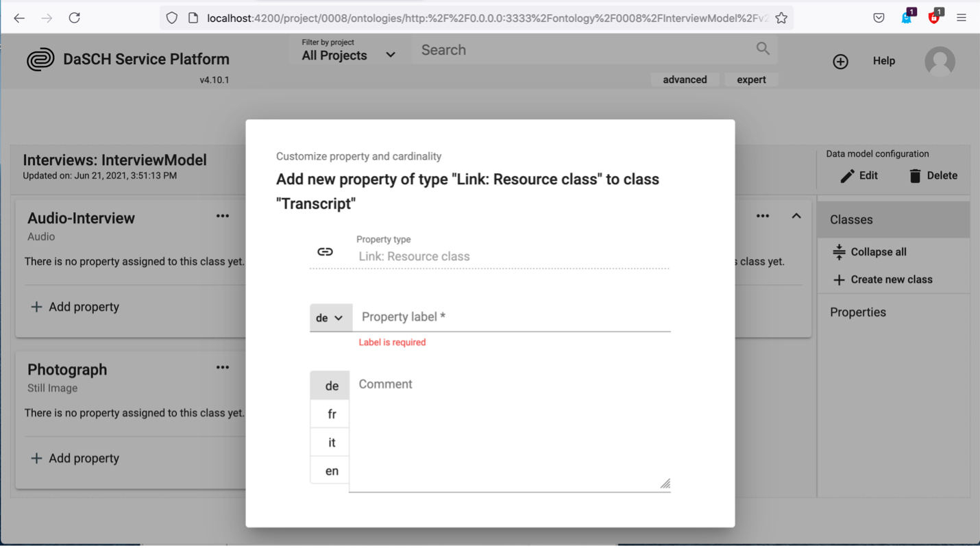
Task: Switch to the advanced search tab
Action: coord(684,79)
